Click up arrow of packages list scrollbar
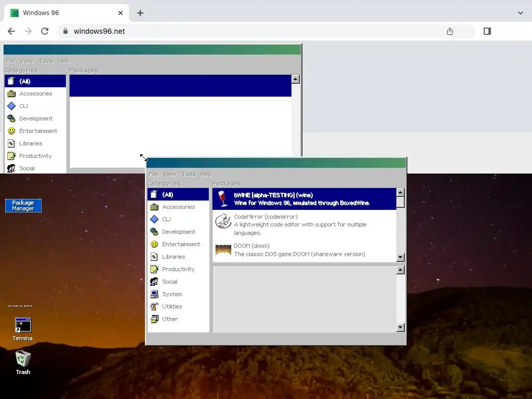The height and width of the screenshot is (399, 532). click(401, 192)
